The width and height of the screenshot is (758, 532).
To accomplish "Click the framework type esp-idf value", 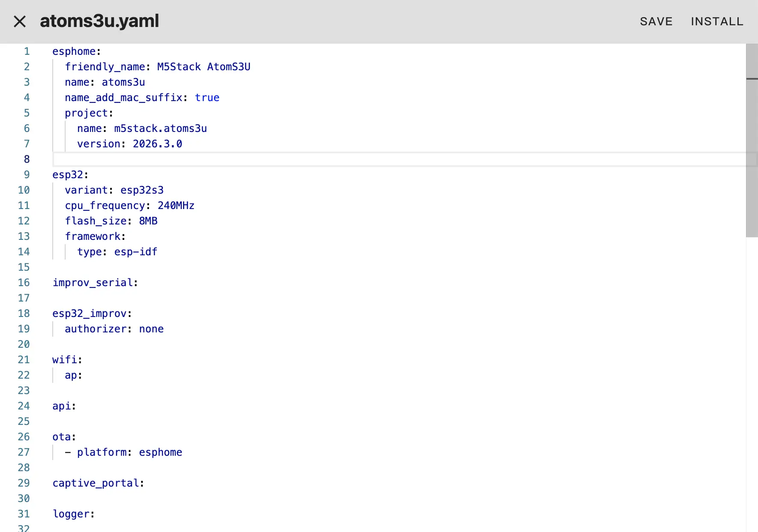I will pos(135,252).
